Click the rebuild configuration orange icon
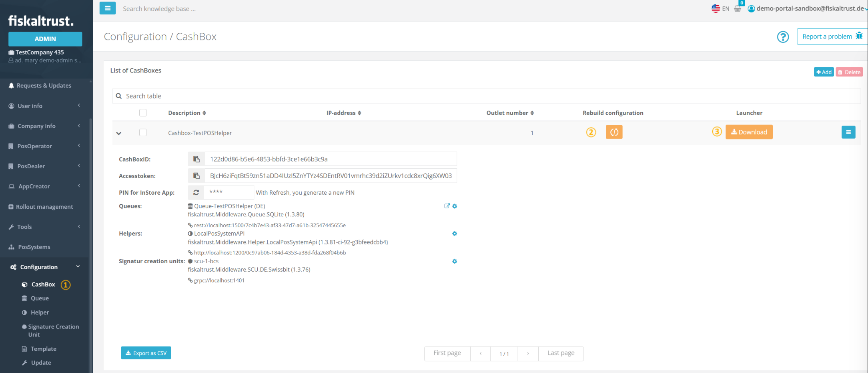Viewport: 868px width, 373px height. [x=613, y=132]
